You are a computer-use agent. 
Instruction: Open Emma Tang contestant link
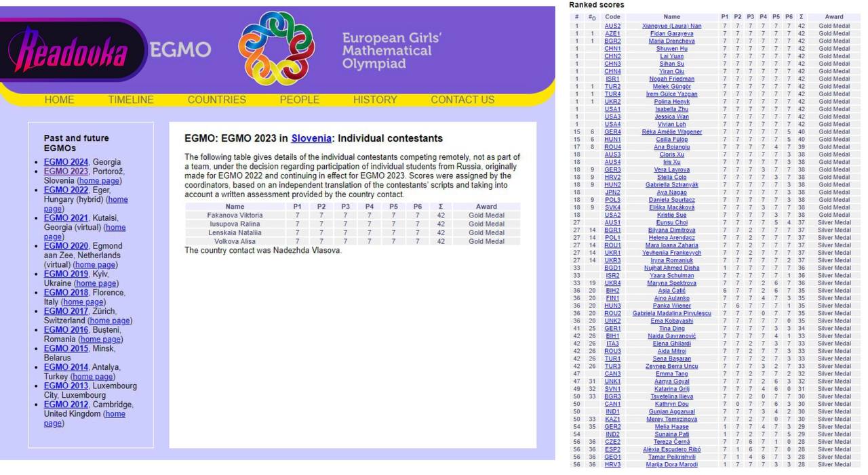(x=672, y=374)
